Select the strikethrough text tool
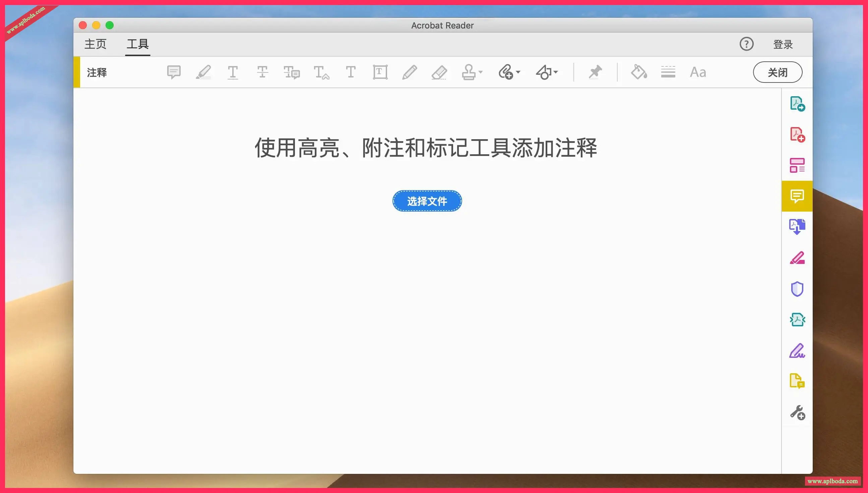The height and width of the screenshot is (493, 868). click(262, 72)
